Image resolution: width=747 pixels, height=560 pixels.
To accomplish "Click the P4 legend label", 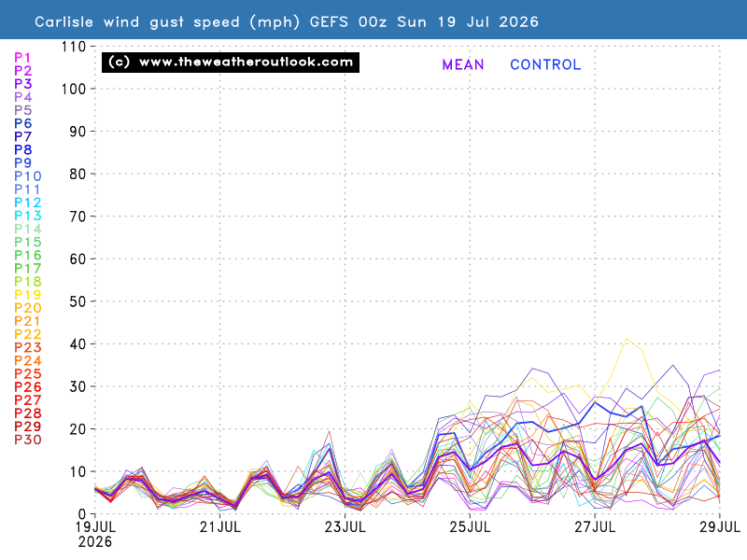I will click(x=22, y=97).
